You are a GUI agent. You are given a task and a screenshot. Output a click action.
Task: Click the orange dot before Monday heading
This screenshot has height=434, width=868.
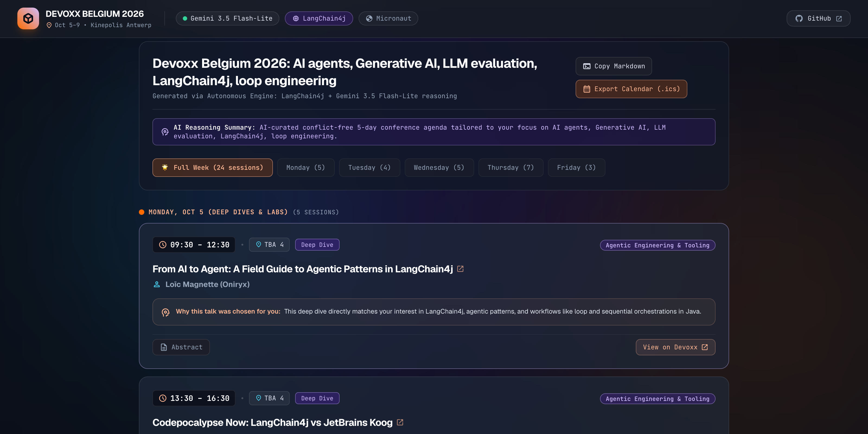[142, 212]
